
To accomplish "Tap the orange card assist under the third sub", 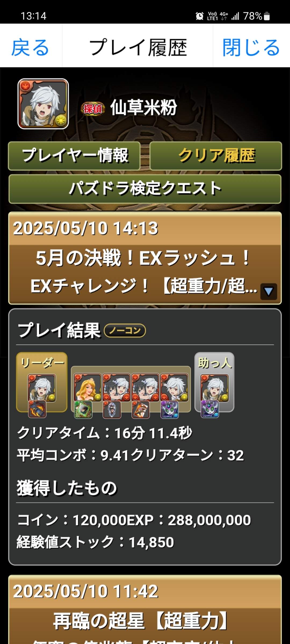I will pyautogui.click(x=141, y=410).
